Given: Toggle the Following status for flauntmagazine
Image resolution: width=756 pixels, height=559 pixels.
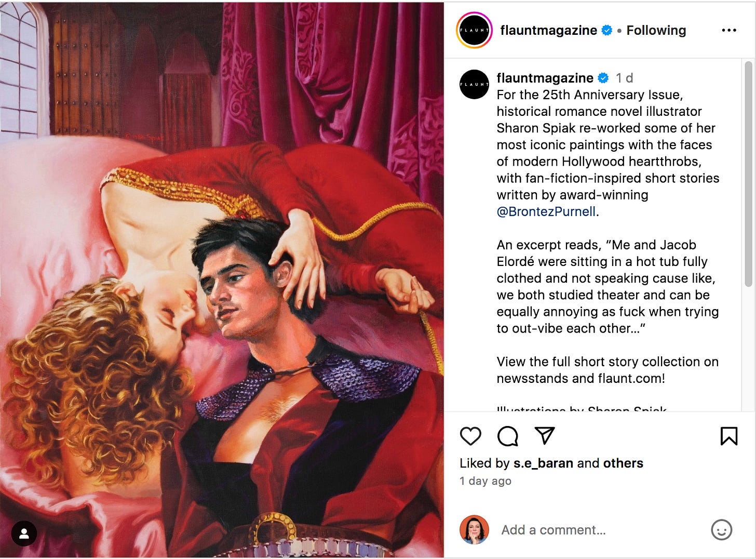Looking at the screenshot, I should coord(656,30).
